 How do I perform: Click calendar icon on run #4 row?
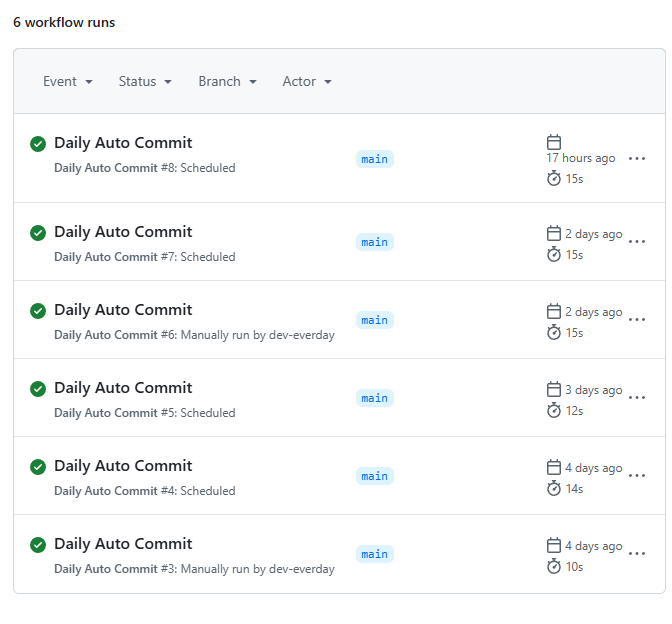pos(554,467)
